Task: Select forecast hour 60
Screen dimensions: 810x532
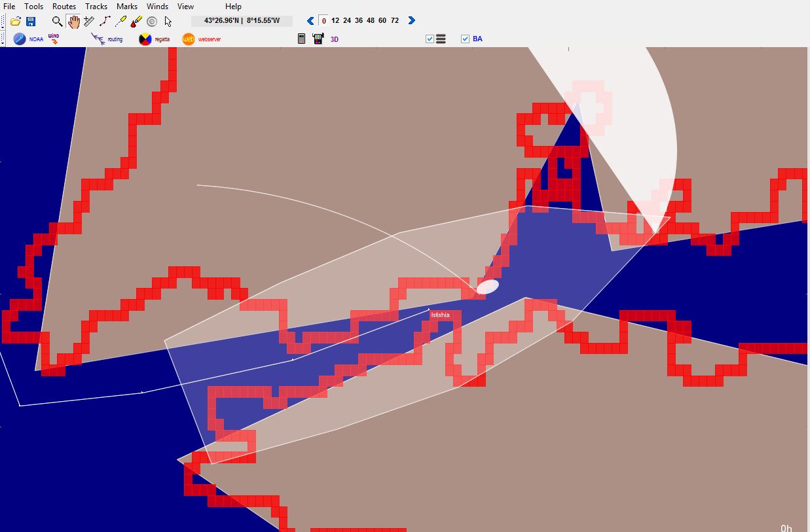Action: point(382,21)
